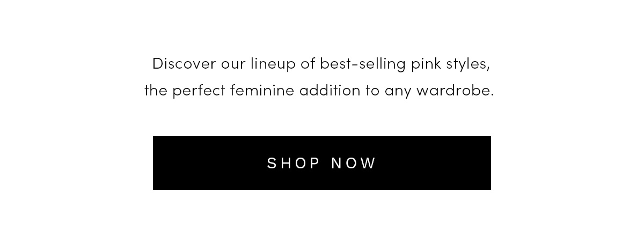Click the word NOW on the button

pyautogui.click(x=354, y=163)
